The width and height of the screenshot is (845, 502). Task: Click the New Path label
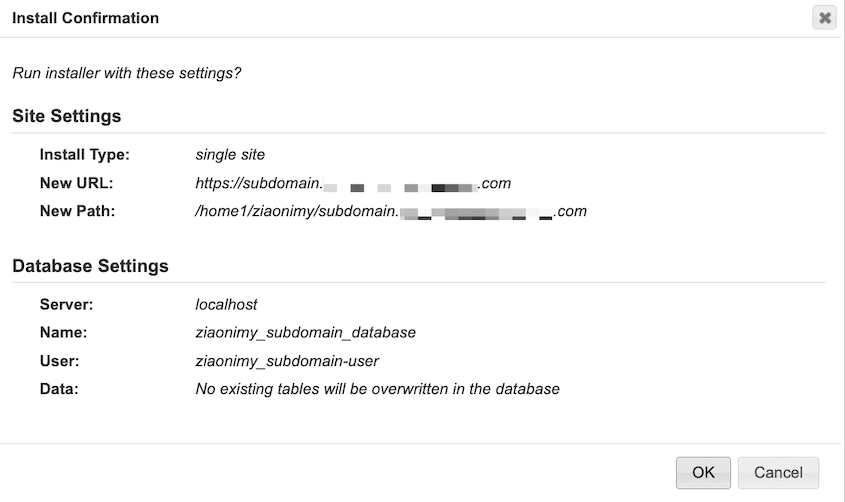[x=78, y=211]
